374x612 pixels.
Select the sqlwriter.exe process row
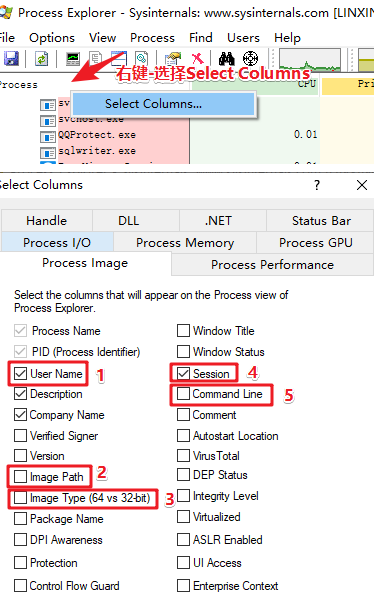tap(97, 151)
